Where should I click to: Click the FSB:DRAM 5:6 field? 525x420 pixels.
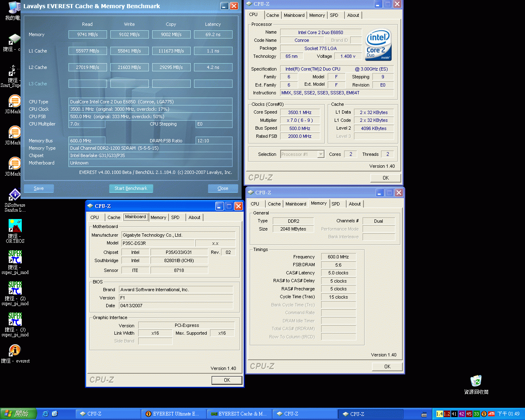click(x=338, y=265)
